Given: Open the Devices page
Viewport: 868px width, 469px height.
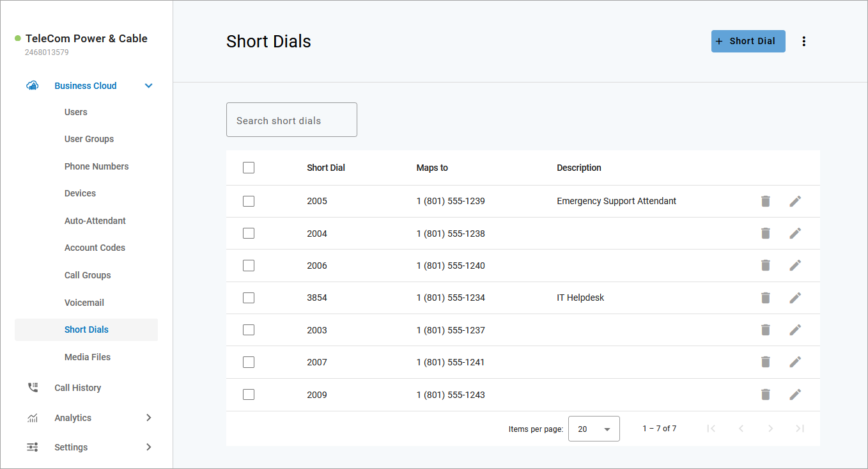Looking at the screenshot, I should pos(80,193).
